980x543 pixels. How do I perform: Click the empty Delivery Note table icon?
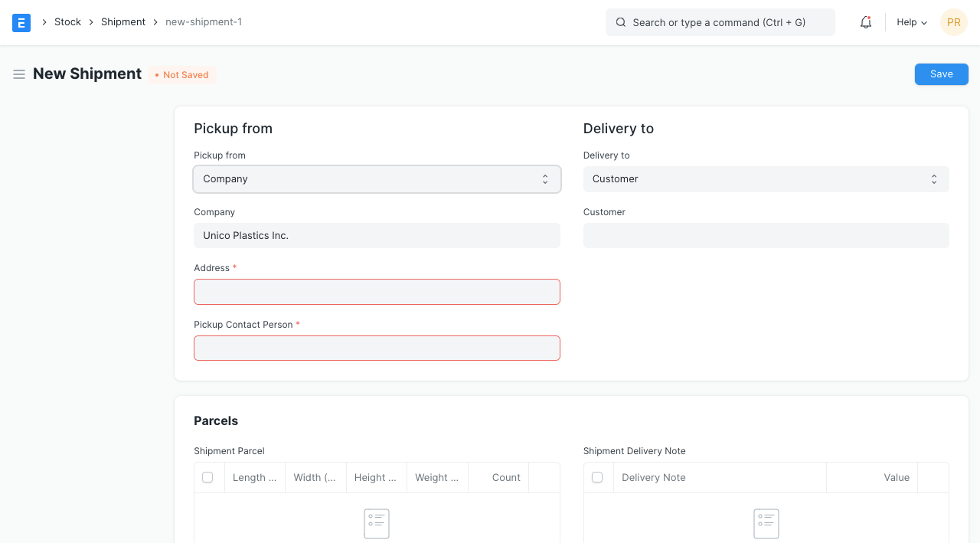coord(766,524)
